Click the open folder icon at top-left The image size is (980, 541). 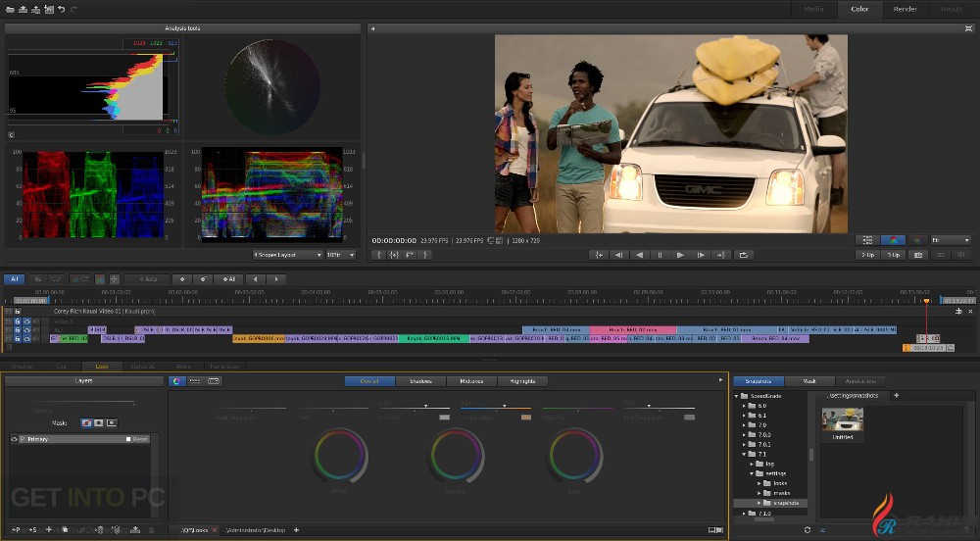(10, 9)
